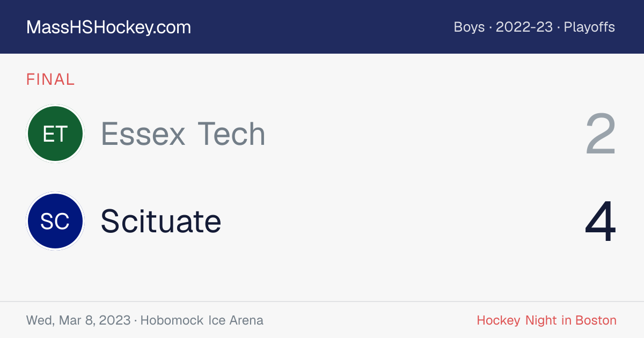Click the green Essex Tech color circle
The image size is (644, 338).
point(55,134)
